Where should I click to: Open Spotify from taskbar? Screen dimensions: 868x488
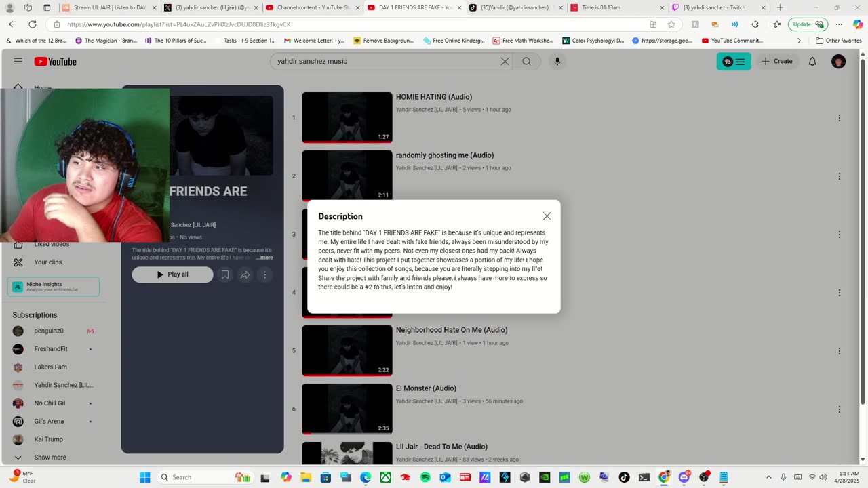(x=425, y=477)
